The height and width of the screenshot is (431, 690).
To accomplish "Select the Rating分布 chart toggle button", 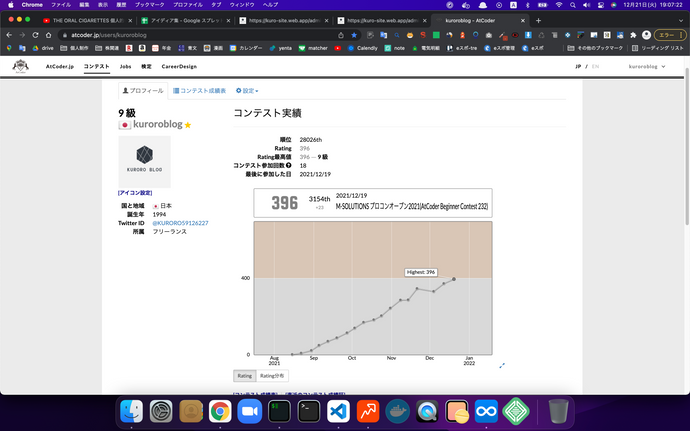I will (272, 376).
